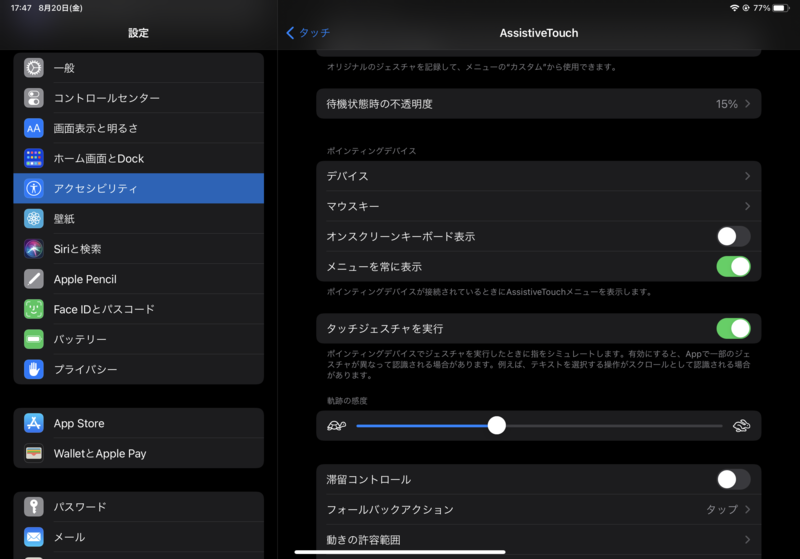This screenshot has height=559, width=800.
Task: Tap the Wi-Fi status icon
Action: click(734, 8)
